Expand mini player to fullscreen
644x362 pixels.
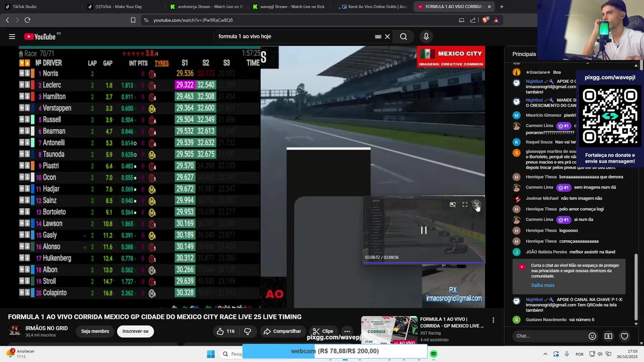point(465,205)
